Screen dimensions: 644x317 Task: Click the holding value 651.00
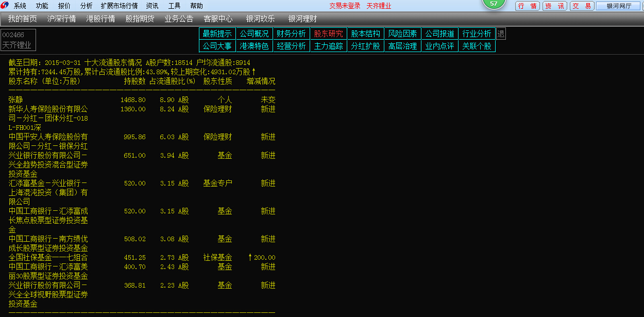coord(134,155)
